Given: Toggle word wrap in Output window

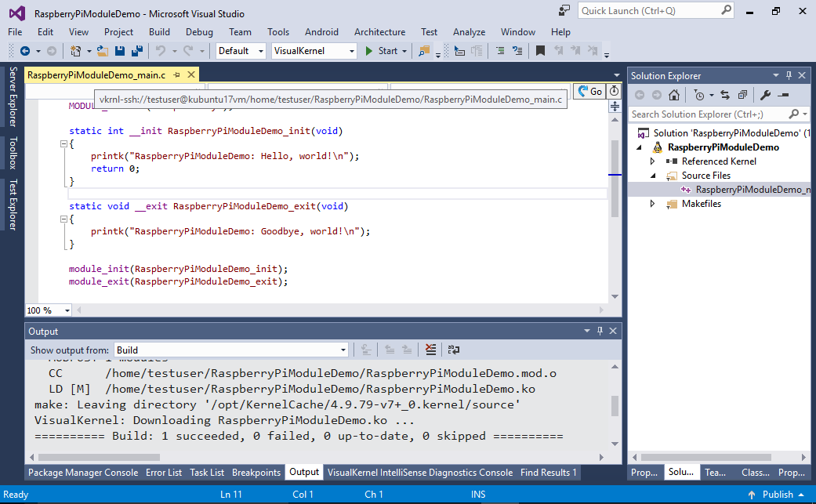Looking at the screenshot, I should (453, 350).
